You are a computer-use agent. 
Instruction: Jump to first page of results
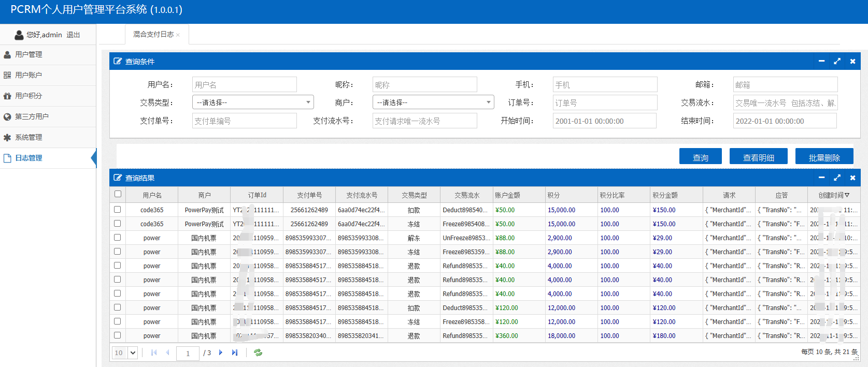154,353
